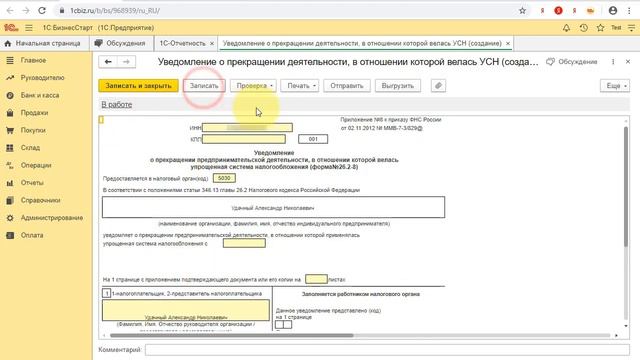Click the name box Удачный Александр Николаевич
Screen dimensions: 640x360
[x=273, y=207]
